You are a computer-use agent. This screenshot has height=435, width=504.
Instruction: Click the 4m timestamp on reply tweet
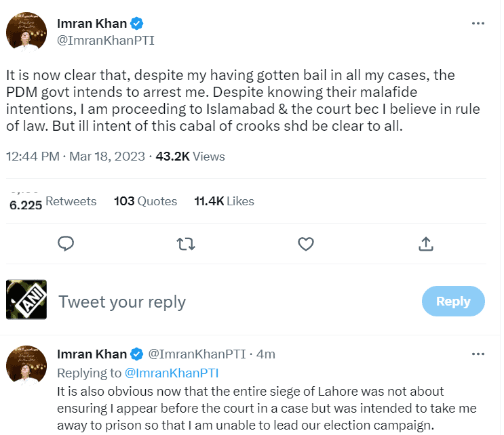coord(266,354)
